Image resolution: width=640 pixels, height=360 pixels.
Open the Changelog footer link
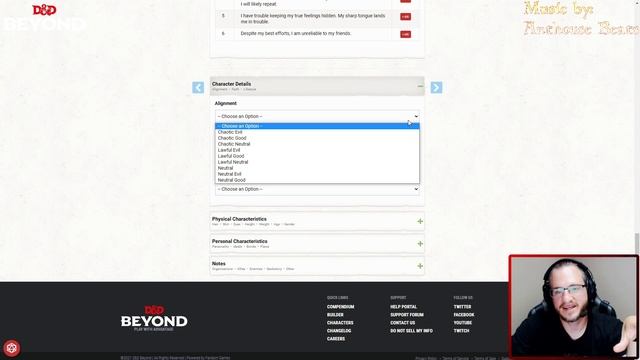339,331
